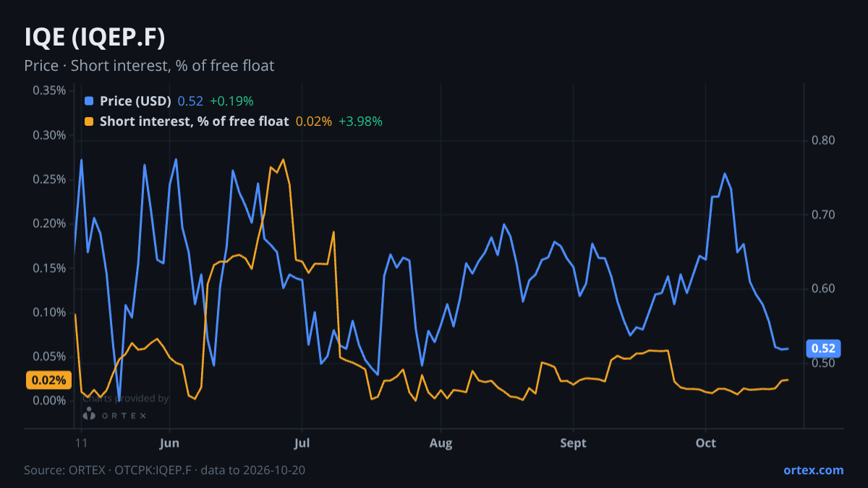Click the 0.50 right axis label

[823, 363]
